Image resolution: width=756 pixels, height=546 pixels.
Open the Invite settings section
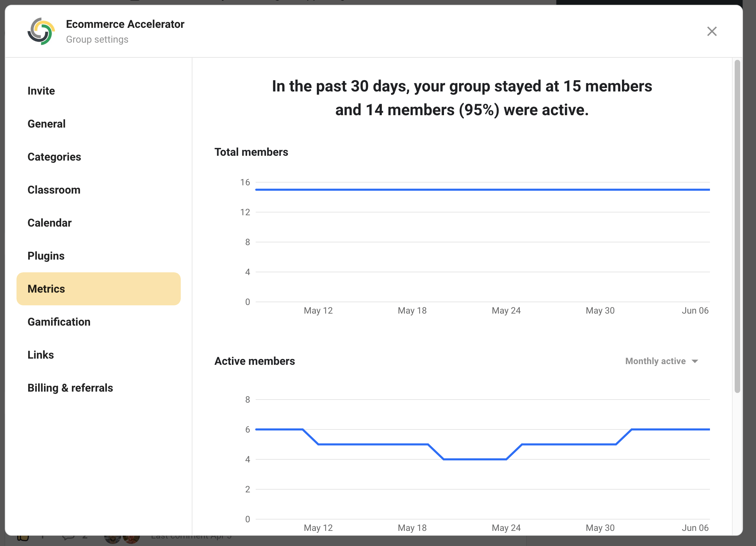click(41, 90)
